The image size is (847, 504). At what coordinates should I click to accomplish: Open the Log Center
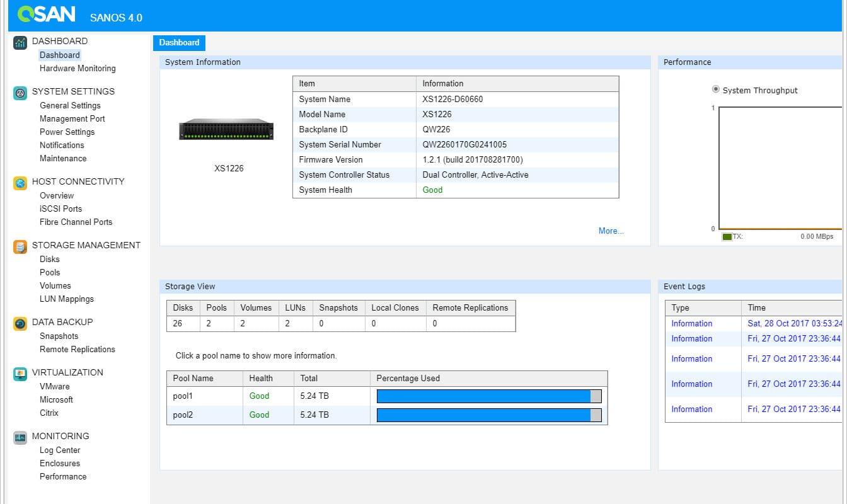[60, 450]
